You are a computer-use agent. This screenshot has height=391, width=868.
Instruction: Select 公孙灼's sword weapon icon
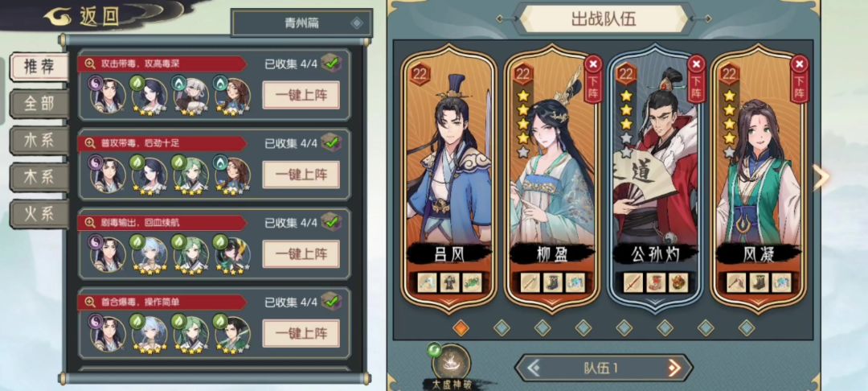point(633,282)
